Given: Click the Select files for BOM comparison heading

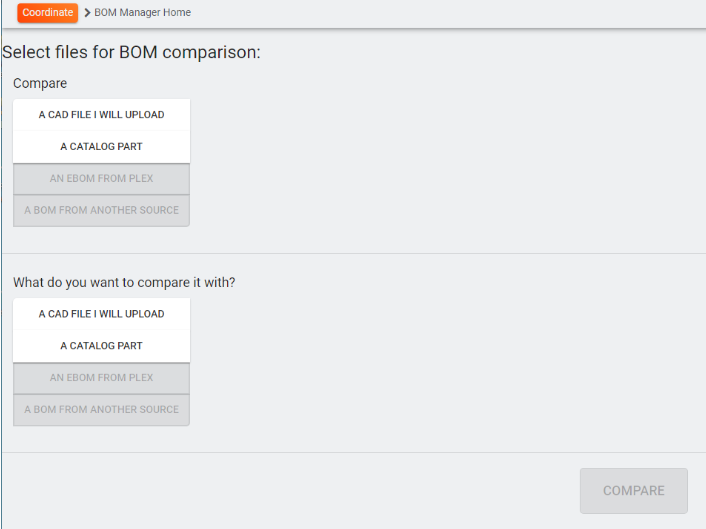Looking at the screenshot, I should [131, 52].
